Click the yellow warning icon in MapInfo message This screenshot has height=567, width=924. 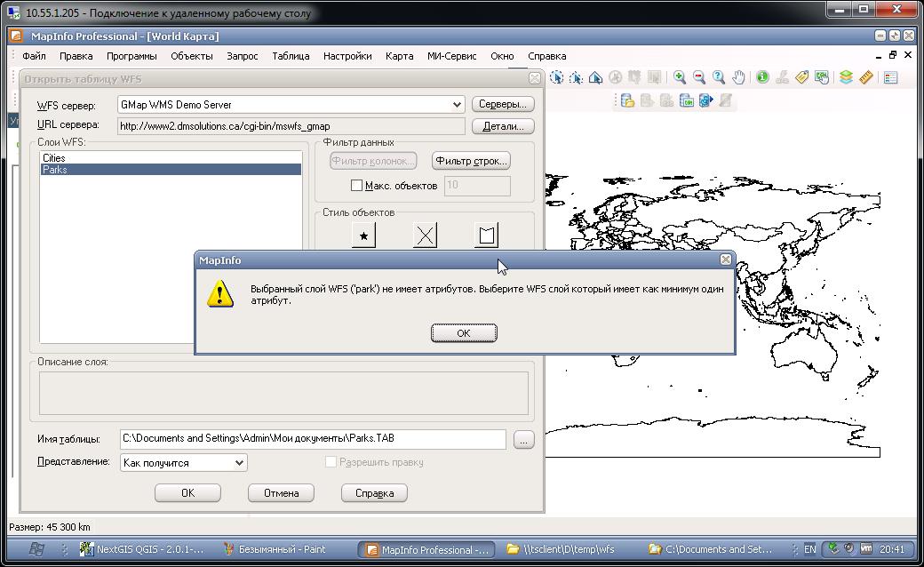pos(220,293)
